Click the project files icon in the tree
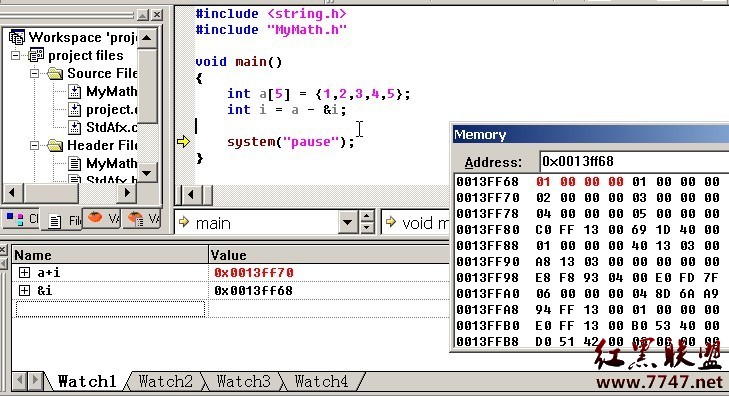The width and height of the screenshot is (729, 396). coord(36,55)
